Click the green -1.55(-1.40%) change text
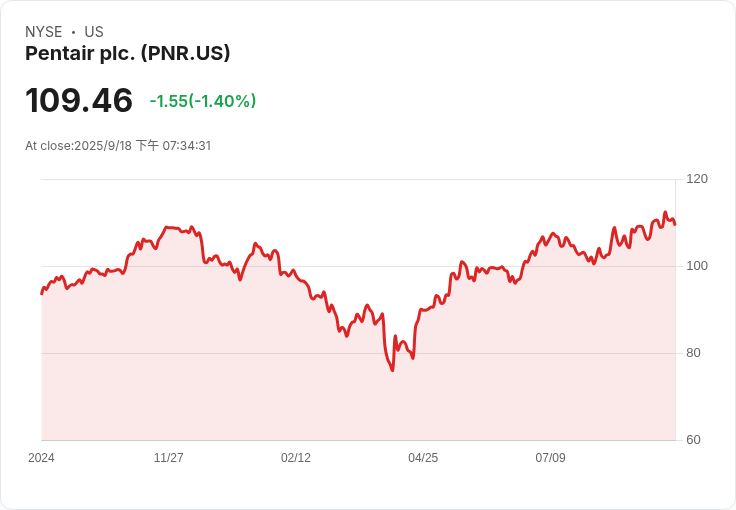Viewport: 736px width, 510px height. click(203, 101)
